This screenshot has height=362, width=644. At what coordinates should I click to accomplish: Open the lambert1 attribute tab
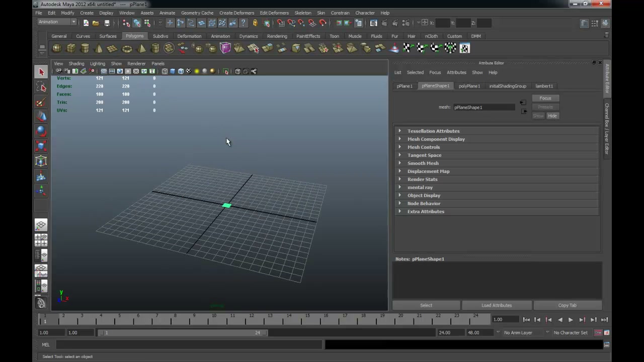click(x=544, y=86)
